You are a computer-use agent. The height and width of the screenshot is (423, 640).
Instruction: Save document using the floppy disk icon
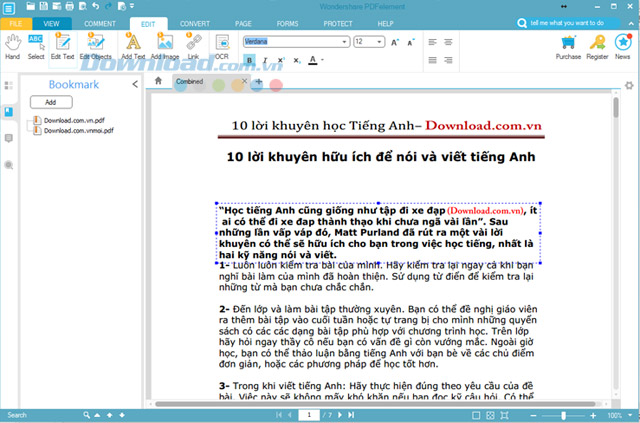point(44,6)
